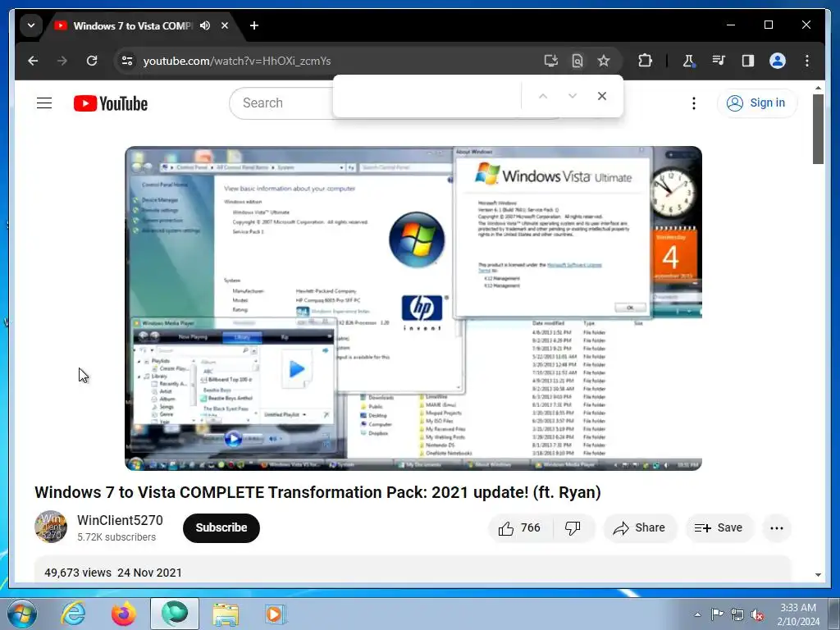Click the Sign in button
Viewport: 840px width, 630px height.
point(756,103)
